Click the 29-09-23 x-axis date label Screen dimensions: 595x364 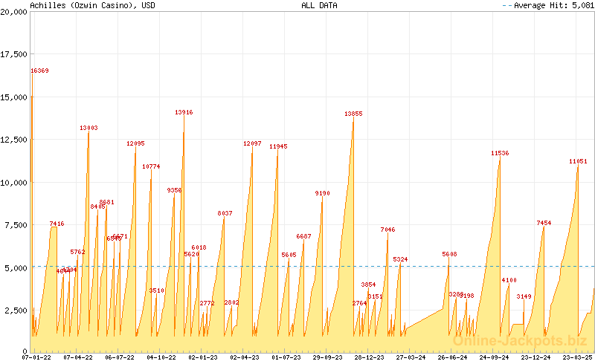(327, 357)
